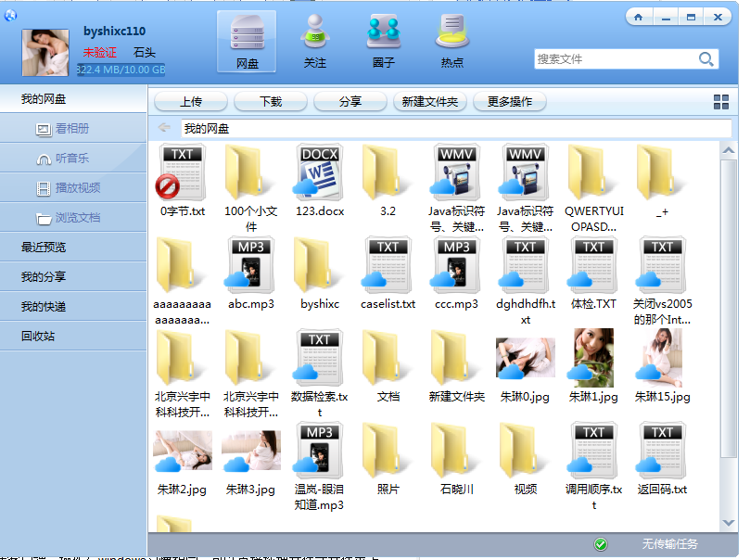Click the 分享 share button

tap(350, 101)
